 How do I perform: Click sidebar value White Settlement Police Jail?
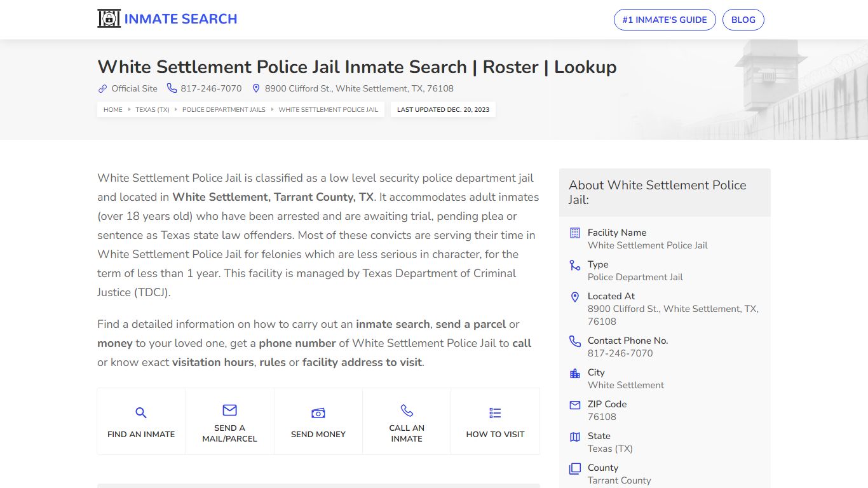click(648, 245)
